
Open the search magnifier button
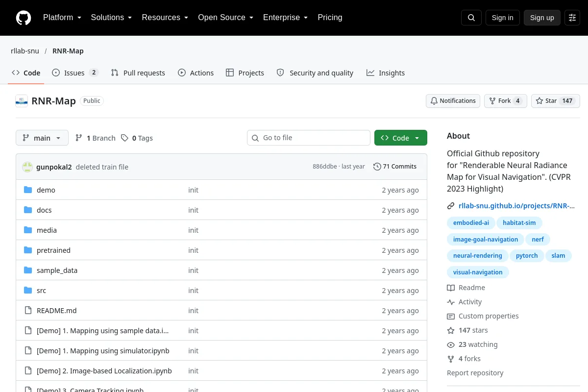tap(471, 18)
